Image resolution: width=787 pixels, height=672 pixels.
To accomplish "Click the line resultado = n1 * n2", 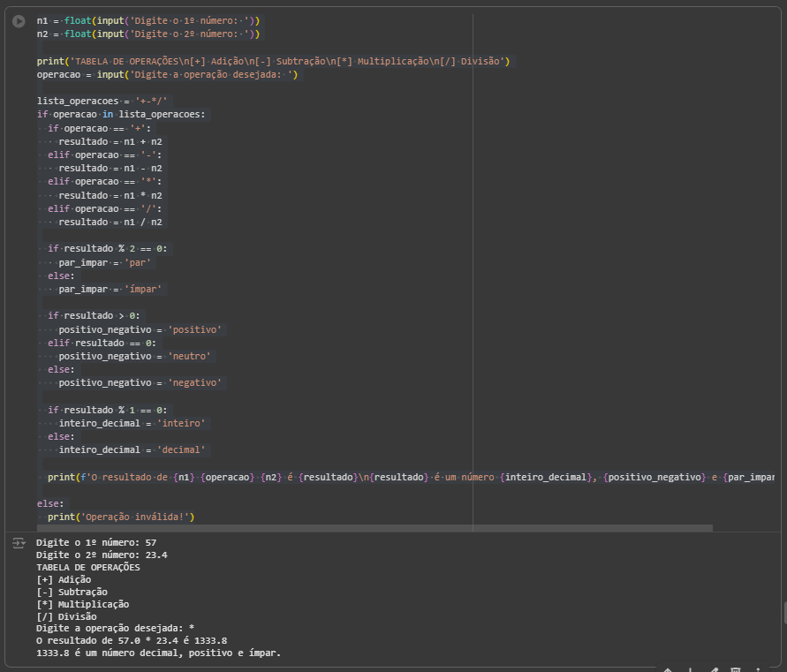I will (110, 196).
